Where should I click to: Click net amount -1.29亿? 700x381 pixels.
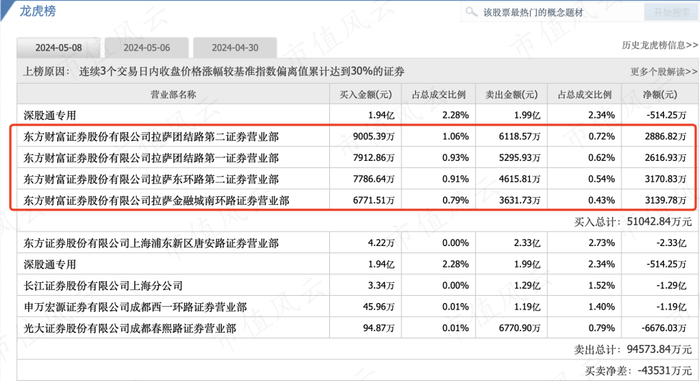click(x=671, y=286)
